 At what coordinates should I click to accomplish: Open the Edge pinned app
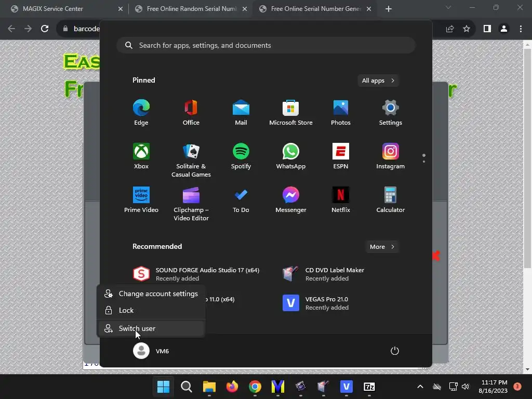pos(141,113)
